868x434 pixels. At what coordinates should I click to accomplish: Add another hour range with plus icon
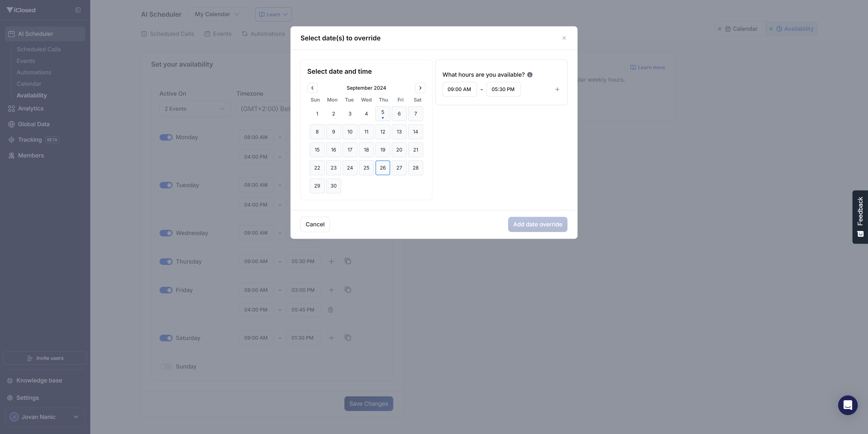click(557, 89)
